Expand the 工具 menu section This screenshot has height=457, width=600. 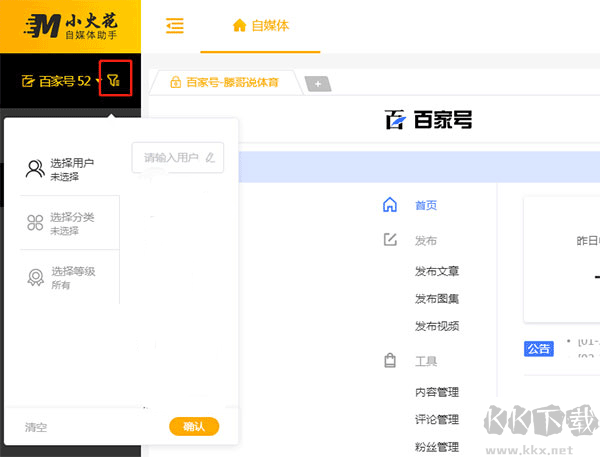pyautogui.click(x=426, y=361)
